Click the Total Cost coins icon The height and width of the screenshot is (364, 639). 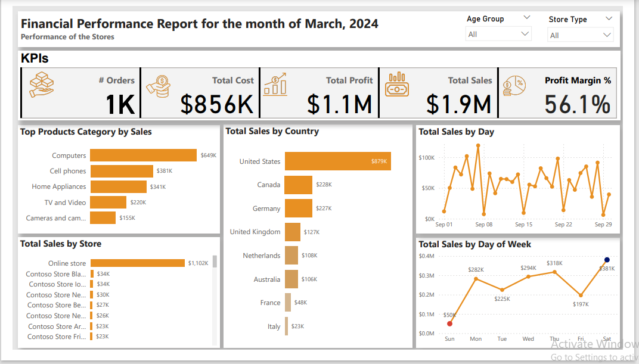[x=158, y=86]
